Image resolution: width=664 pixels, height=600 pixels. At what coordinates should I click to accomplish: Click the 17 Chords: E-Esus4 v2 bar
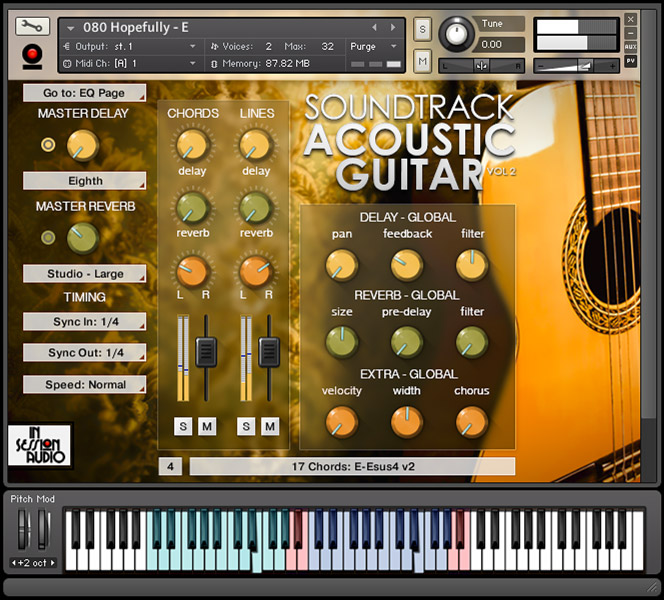tap(352, 467)
